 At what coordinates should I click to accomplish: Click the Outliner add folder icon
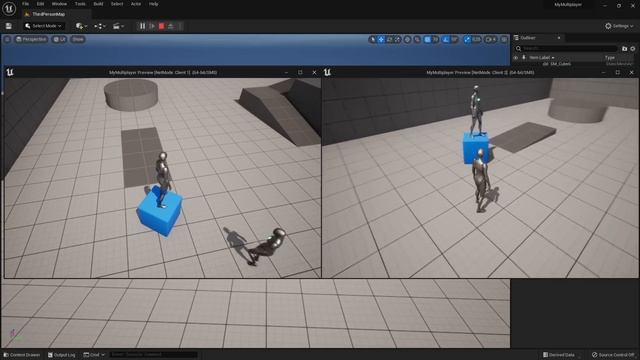624,49
